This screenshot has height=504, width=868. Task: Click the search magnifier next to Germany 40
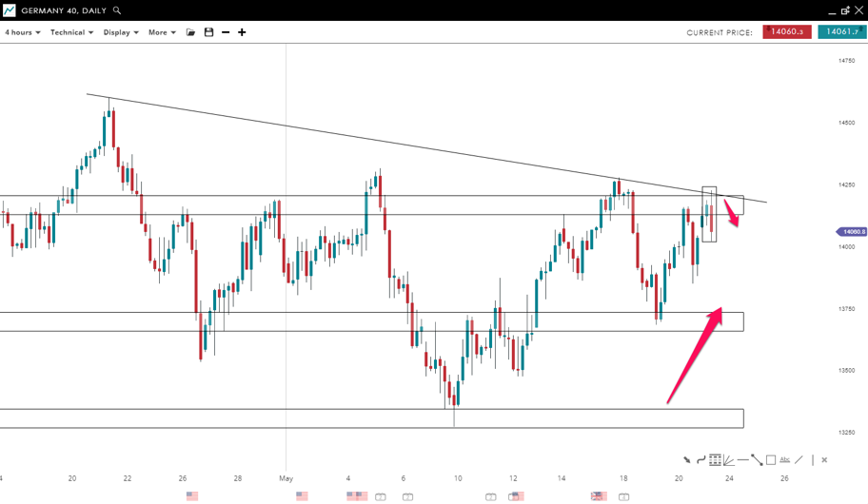[117, 10]
